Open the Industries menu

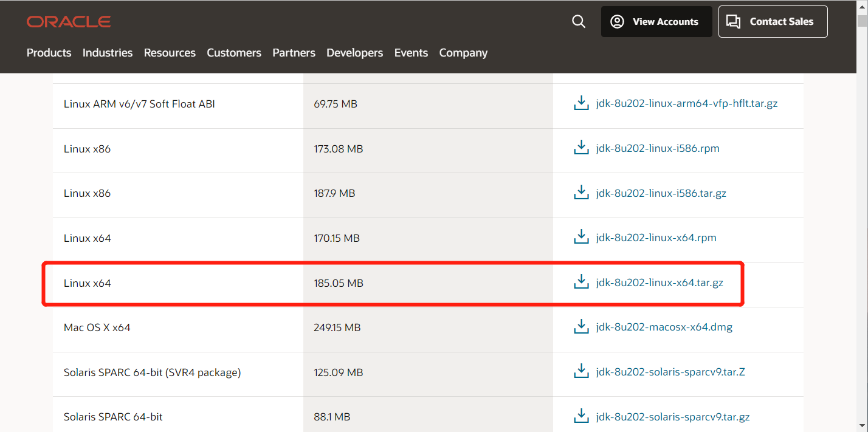point(108,53)
